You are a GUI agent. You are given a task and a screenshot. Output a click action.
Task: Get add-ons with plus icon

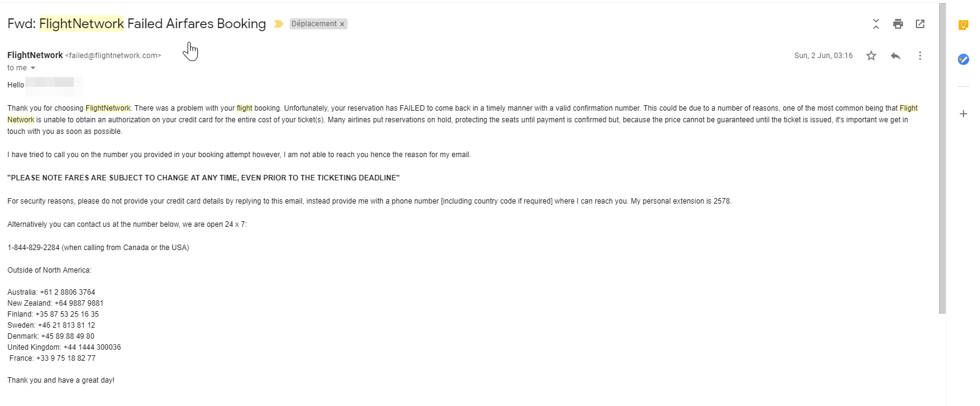pos(964,114)
